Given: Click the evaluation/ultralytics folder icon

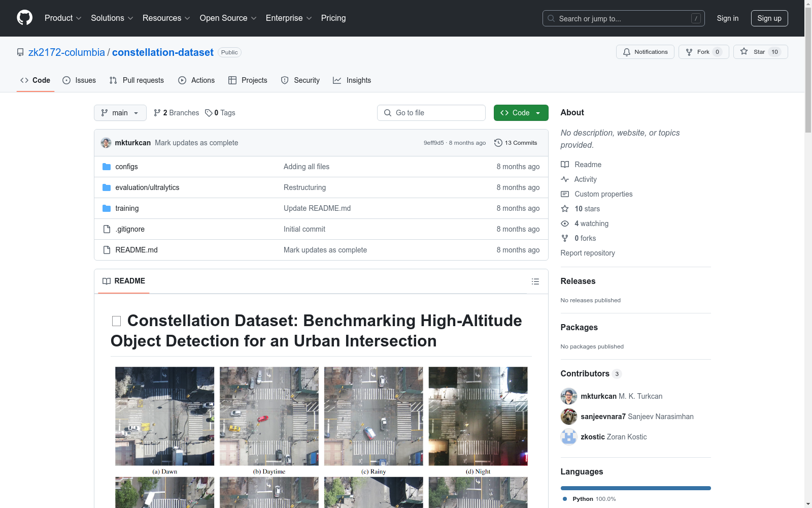Looking at the screenshot, I should click(x=107, y=187).
